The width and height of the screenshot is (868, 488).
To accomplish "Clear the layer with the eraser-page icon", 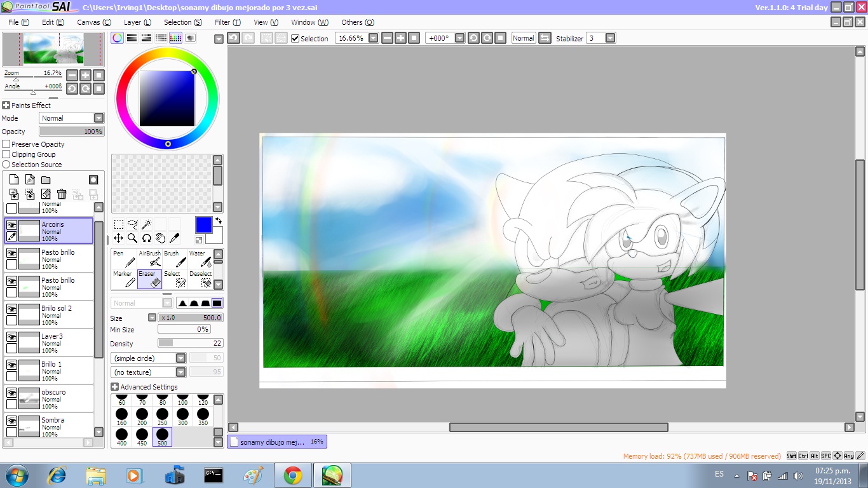I will pyautogui.click(x=46, y=194).
